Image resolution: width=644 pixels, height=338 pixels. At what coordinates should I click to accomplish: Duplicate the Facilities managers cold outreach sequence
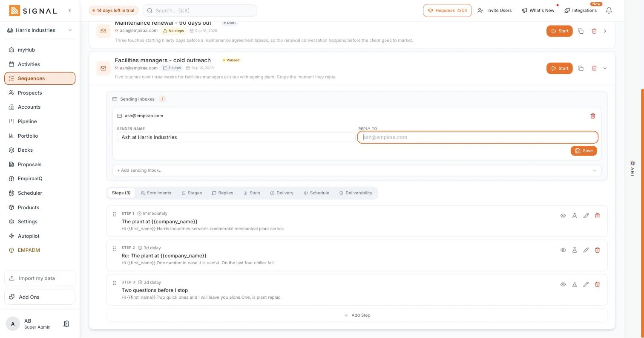pyautogui.click(x=581, y=68)
